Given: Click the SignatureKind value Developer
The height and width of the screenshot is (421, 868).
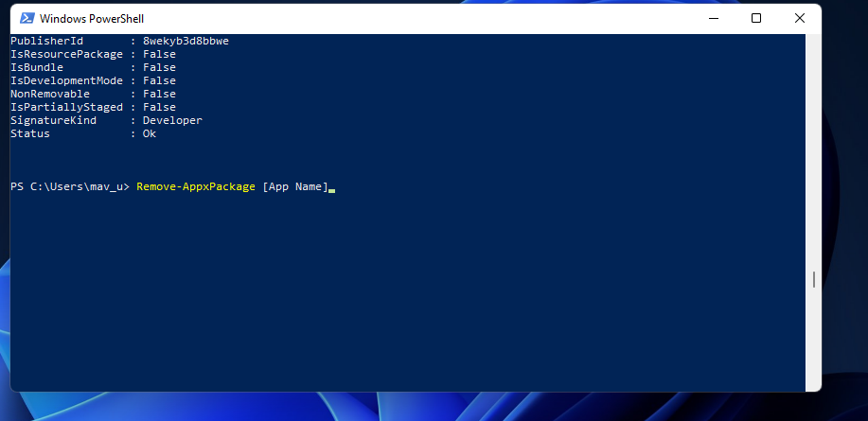Looking at the screenshot, I should pyautogui.click(x=172, y=120).
